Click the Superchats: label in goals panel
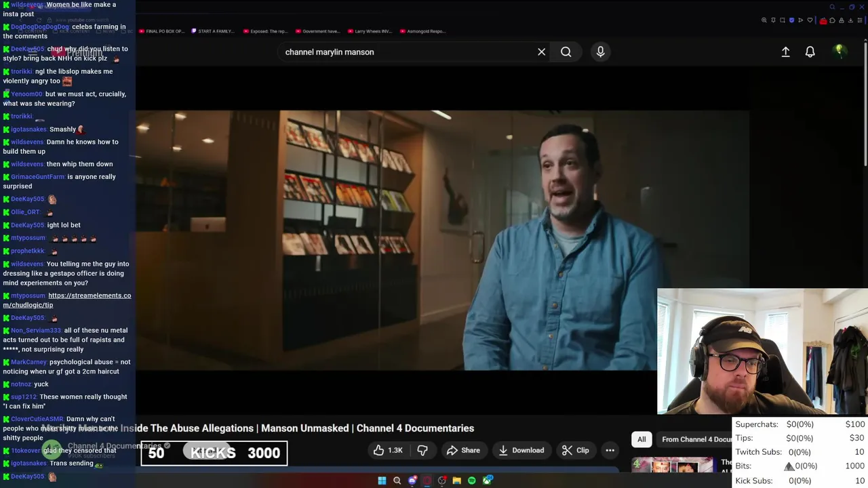 tap(757, 424)
